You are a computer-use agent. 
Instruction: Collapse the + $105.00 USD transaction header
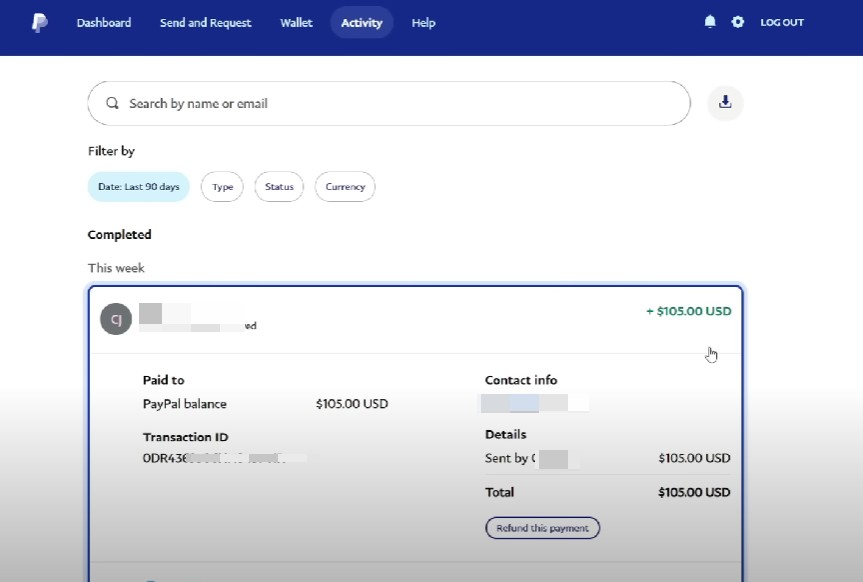(x=416, y=319)
